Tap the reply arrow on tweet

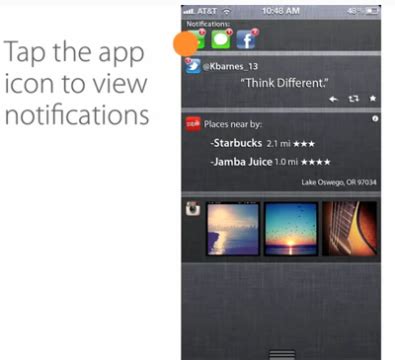[x=334, y=99]
